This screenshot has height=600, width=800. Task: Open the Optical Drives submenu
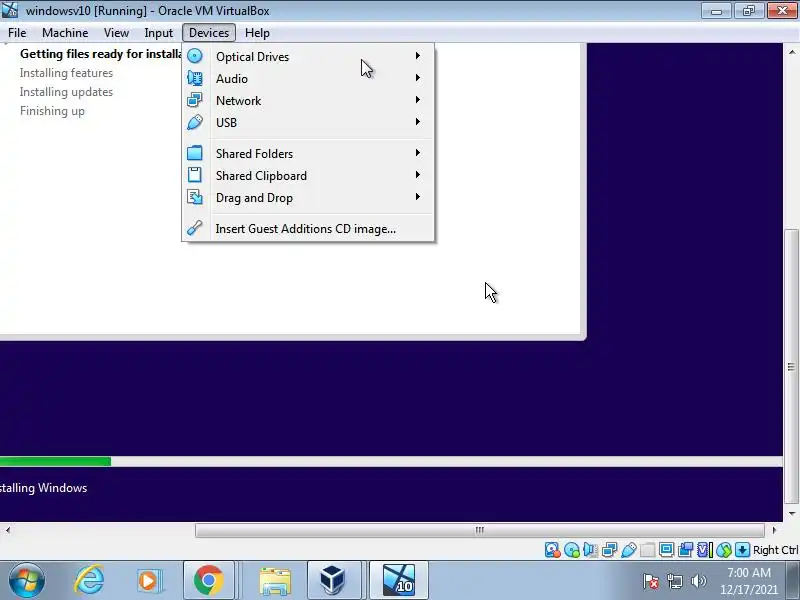pyautogui.click(x=308, y=56)
